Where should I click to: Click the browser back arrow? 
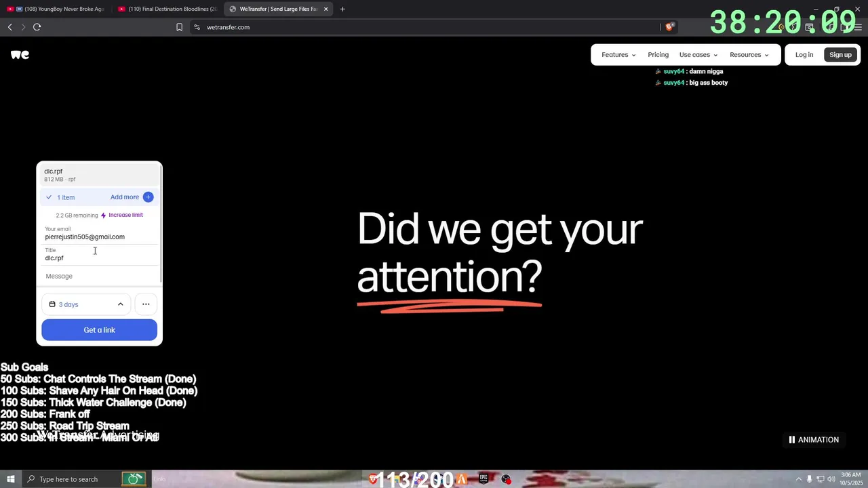coord(9,27)
